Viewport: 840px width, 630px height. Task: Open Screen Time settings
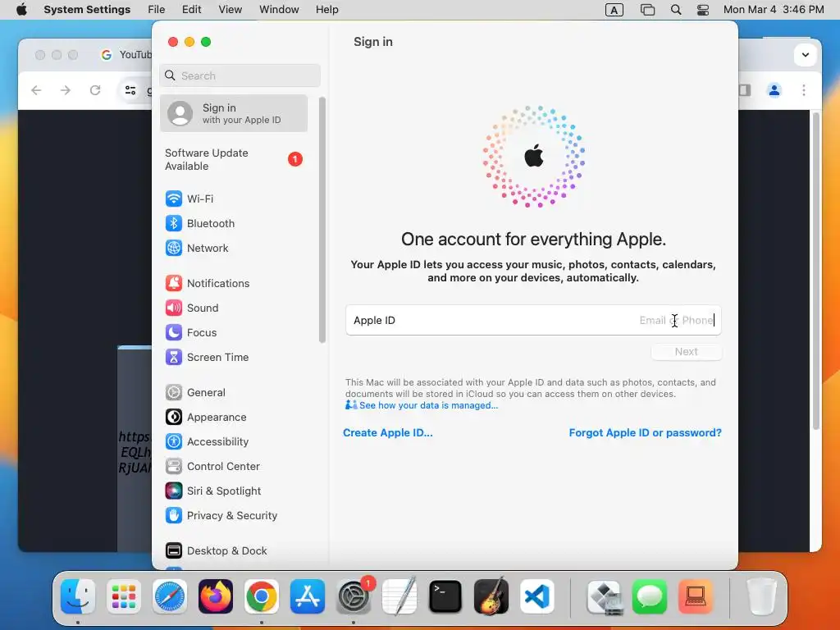point(206,358)
